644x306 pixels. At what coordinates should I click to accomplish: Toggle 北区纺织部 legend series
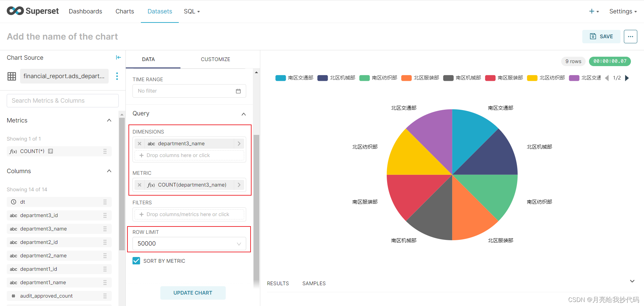546,78
